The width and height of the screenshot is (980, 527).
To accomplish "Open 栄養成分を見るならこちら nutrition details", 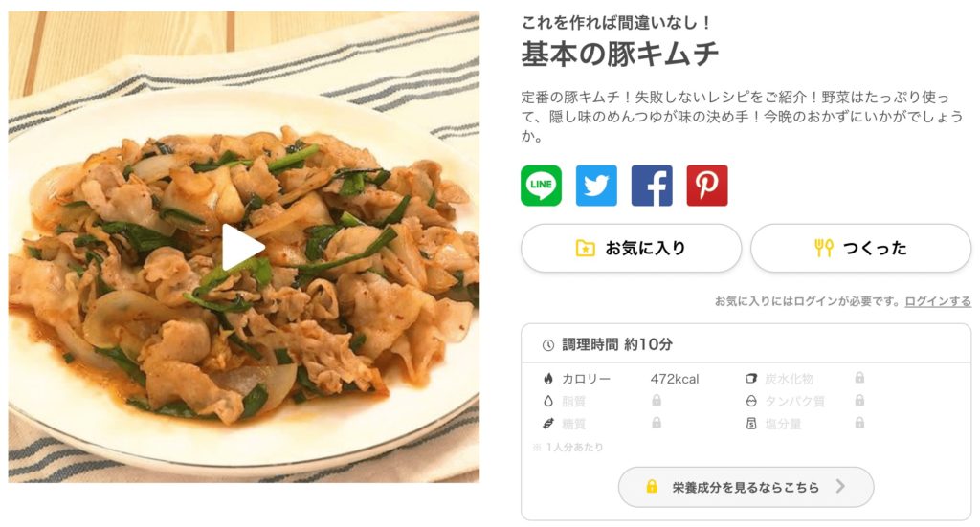I will coord(746,487).
